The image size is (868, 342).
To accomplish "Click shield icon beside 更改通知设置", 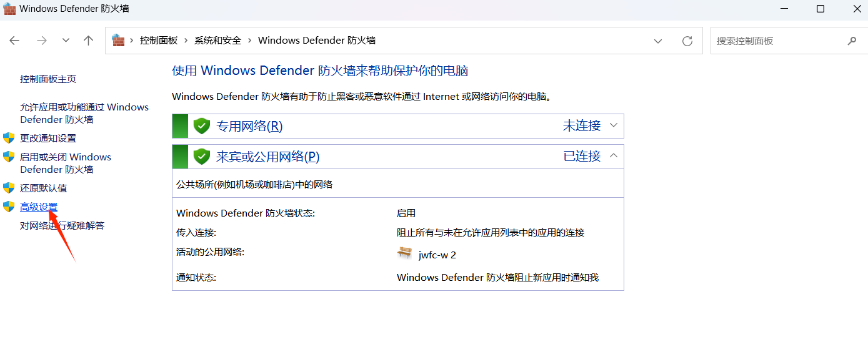I will tap(9, 138).
